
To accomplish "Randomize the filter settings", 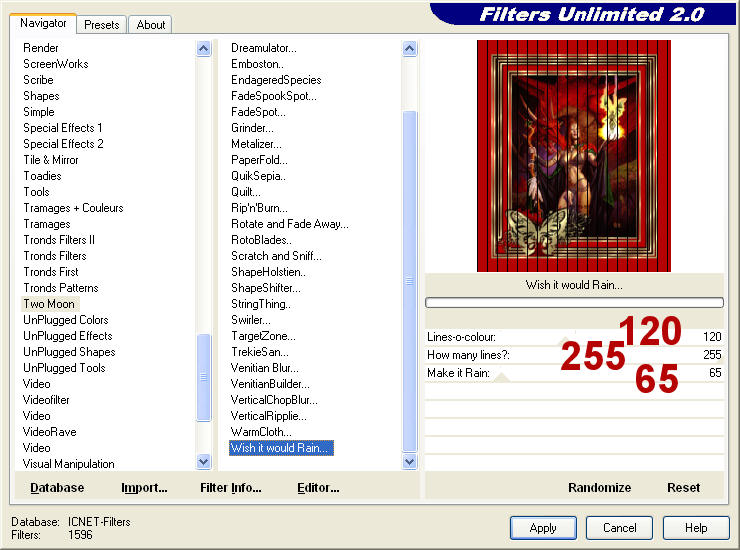I will 599,488.
